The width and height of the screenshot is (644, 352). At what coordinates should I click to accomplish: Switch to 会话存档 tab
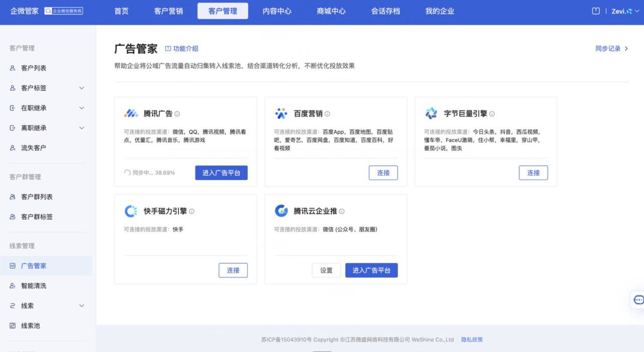[x=385, y=11]
